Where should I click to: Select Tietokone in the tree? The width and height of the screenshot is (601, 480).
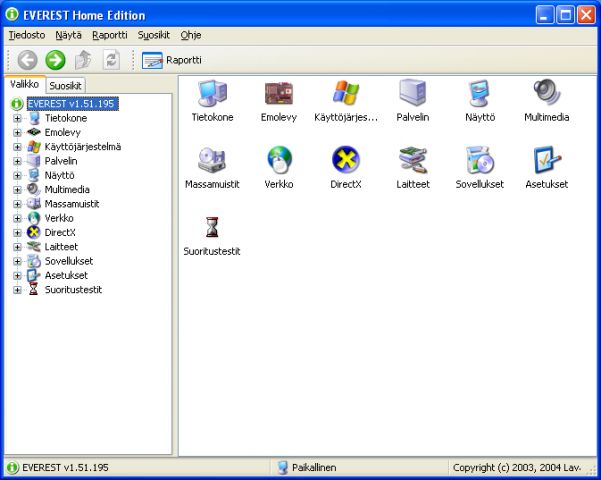[66, 118]
